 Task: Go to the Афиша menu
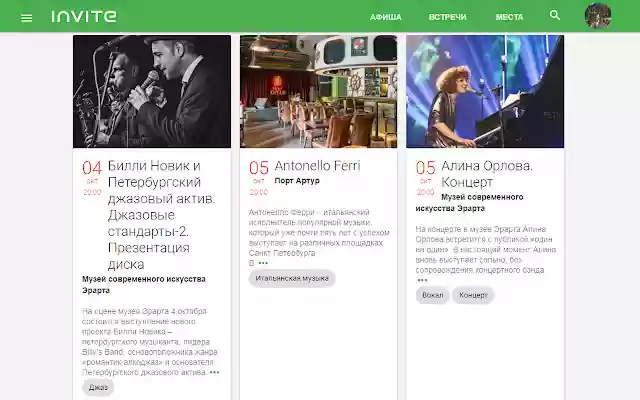[x=386, y=17]
